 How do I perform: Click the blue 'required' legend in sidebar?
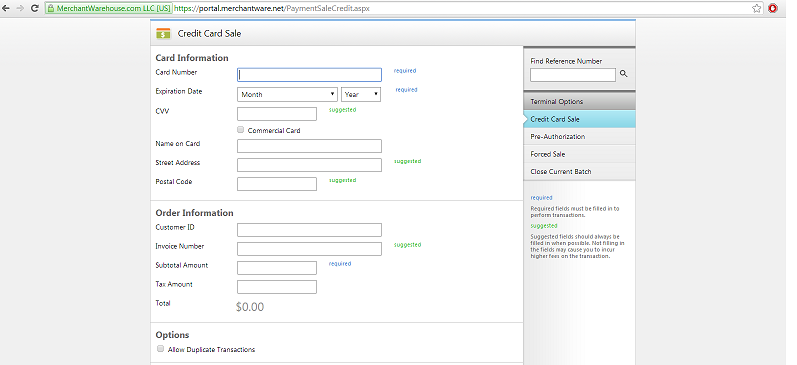(541, 198)
